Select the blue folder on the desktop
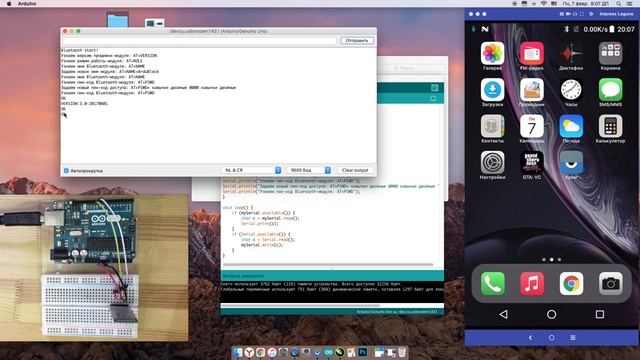Viewport: 640px width, 360px height. point(118,20)
